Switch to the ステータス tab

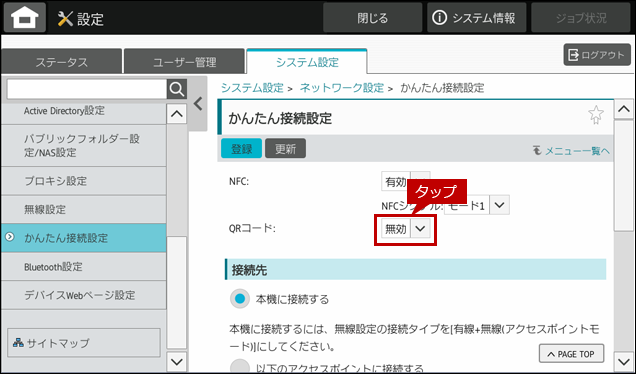62,62
